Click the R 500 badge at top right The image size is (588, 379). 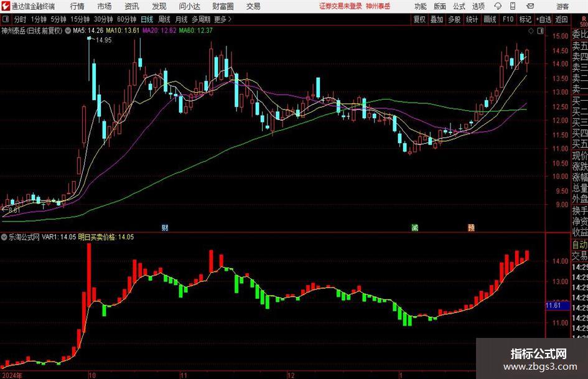pos(584,21)
